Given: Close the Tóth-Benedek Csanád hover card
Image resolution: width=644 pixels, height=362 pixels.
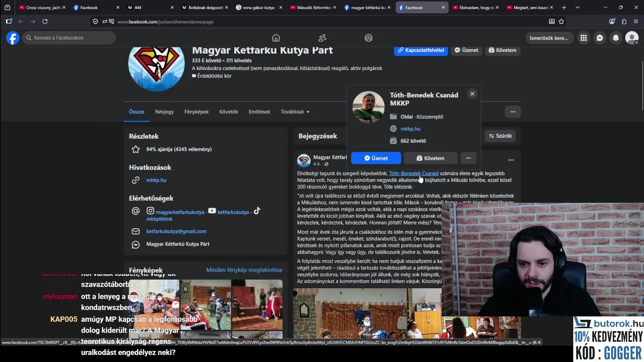Looking at the screenshot, I should [x=472, y=94].
